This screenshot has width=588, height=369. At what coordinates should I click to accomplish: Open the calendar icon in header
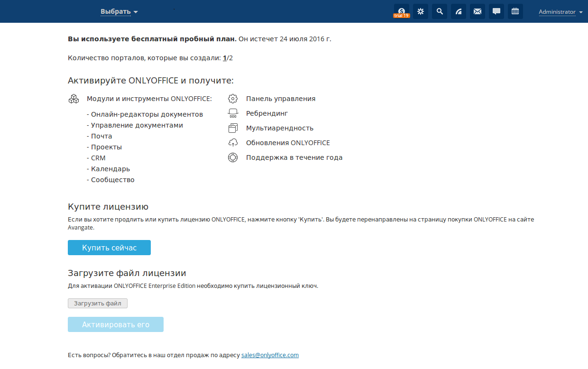pos(515,11)
